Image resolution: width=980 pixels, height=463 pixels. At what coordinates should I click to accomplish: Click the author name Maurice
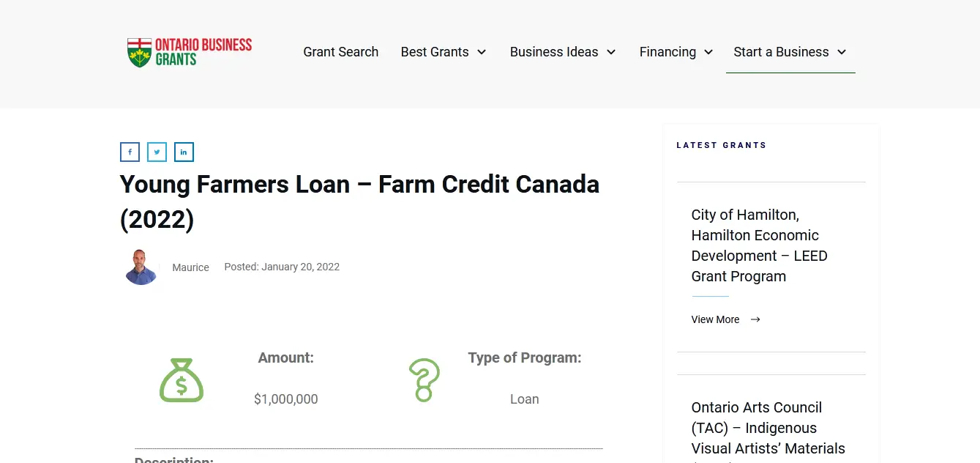click(x=190, y=267)
